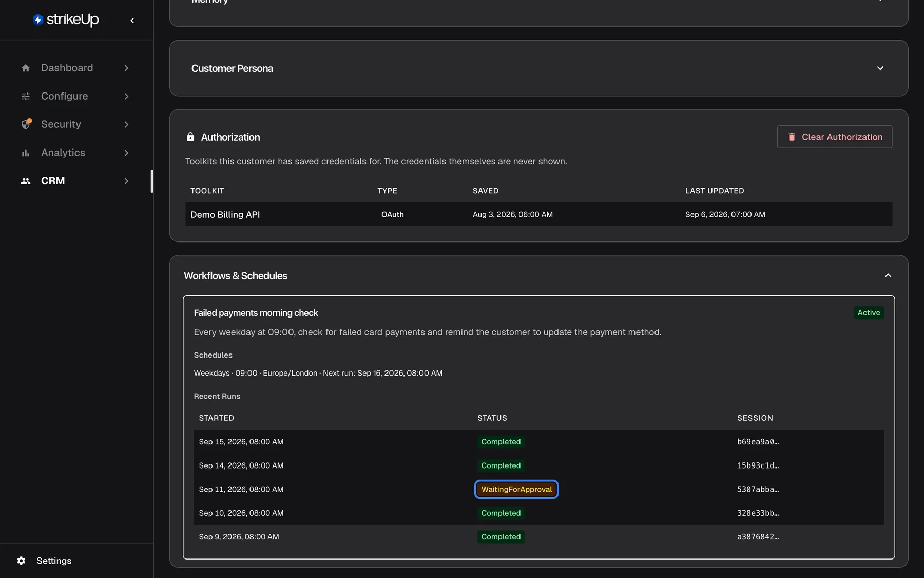The width and height of the screenshot is (924, 578).
Task: Click the Sep 10, 2026, 08:00 AM run
Action: tap(241, 513)
